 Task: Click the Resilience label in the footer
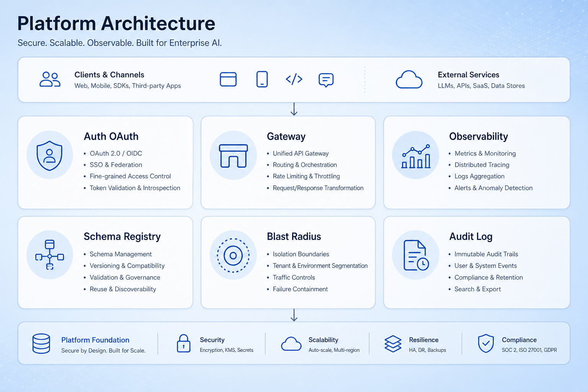click(x=424, y=340)
